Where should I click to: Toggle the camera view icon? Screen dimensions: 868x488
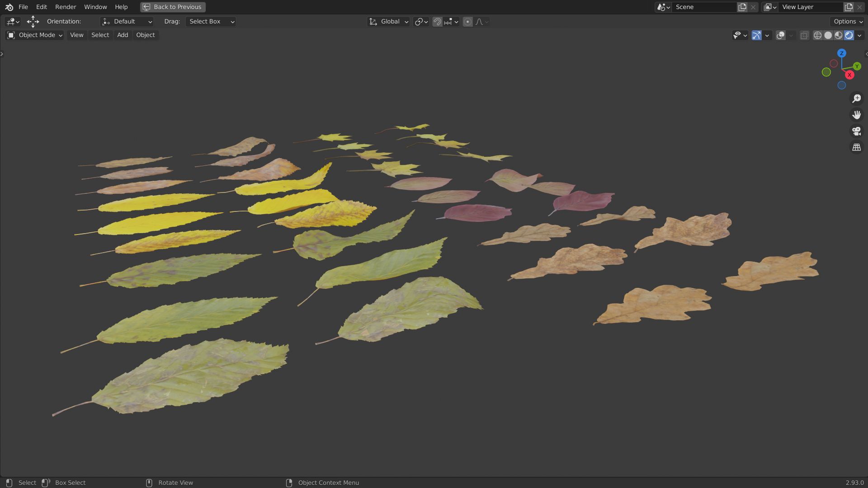(x=856, y=131)
